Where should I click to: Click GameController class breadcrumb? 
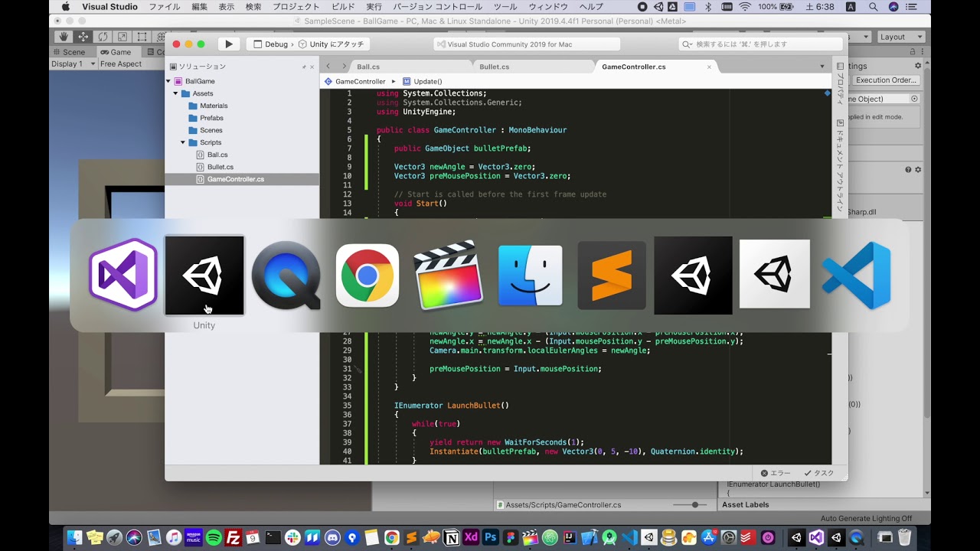(x=355, y=81)
